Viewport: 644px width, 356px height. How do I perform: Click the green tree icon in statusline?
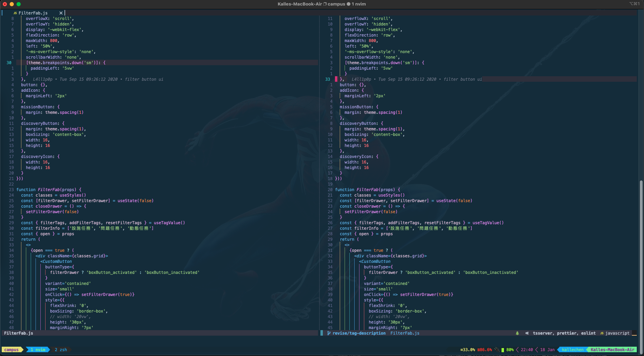tap(517, 333)
